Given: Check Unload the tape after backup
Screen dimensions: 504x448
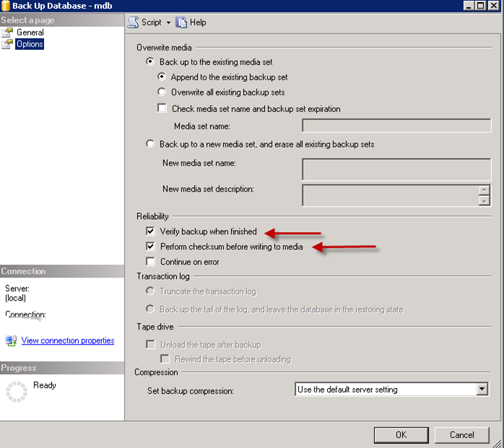Looking at the screenshot, I should tap(150, 344).
